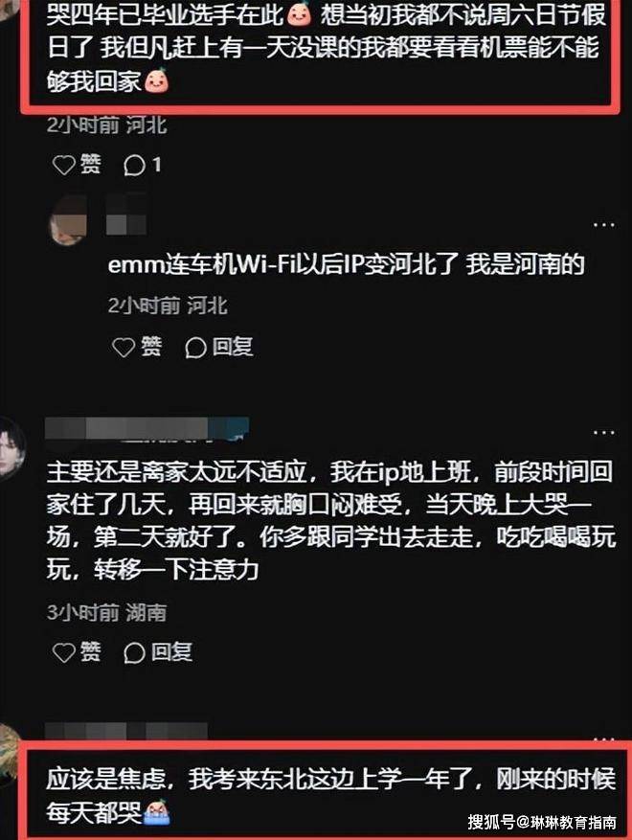Tap 回复 text under the Wi-Fi reply
632x840 pixels.
click(x=233, y=347)
